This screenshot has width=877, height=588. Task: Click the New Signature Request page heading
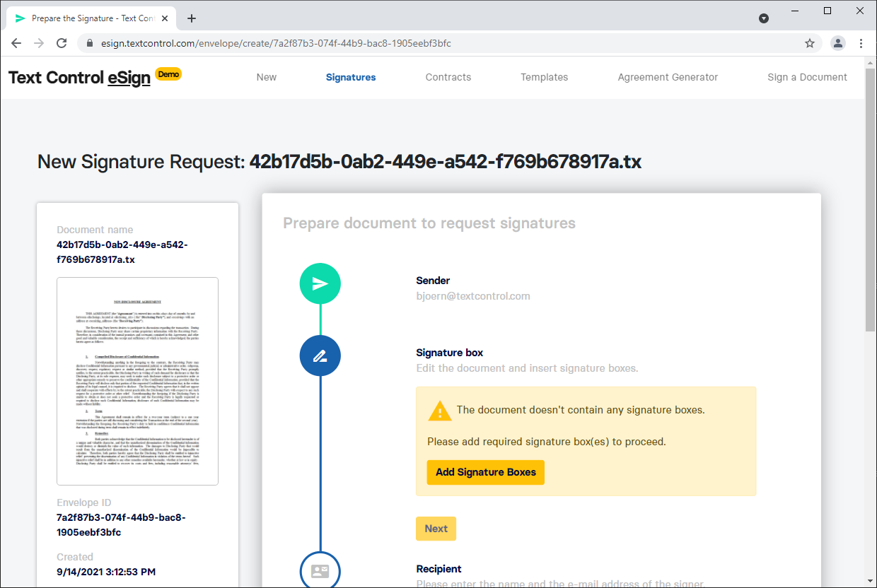click(339, 162)
